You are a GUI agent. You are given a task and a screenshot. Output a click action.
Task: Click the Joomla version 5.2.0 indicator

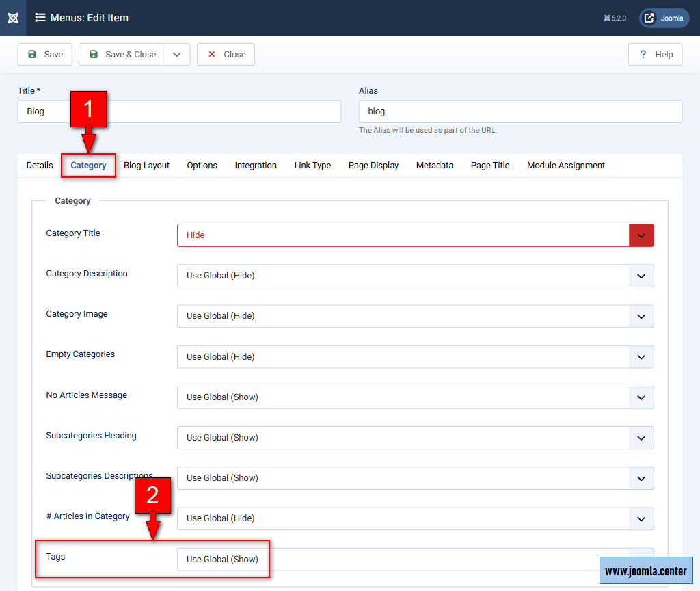pos(615,18)
